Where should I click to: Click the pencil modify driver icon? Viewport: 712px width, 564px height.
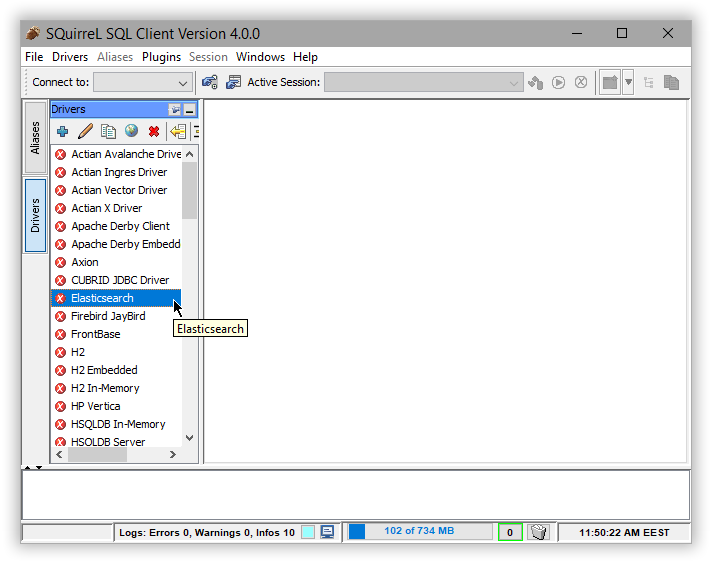coord(85,131)
